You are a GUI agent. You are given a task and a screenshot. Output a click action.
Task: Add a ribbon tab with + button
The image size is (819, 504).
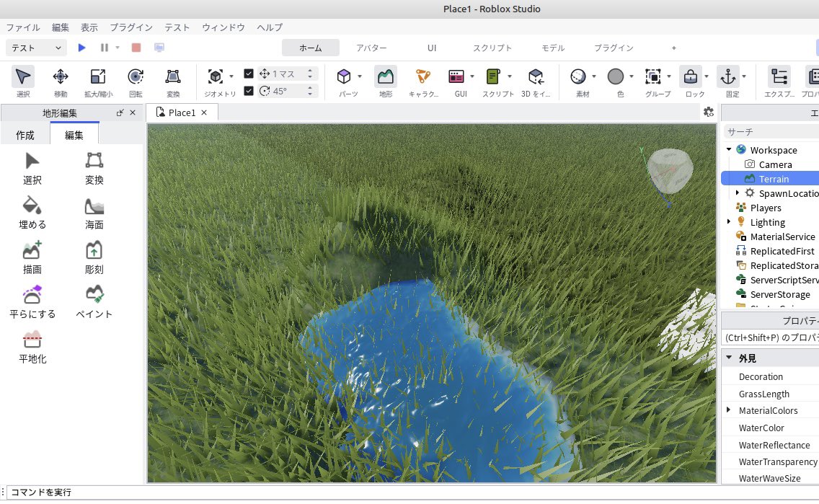click(x=674, y=48)
